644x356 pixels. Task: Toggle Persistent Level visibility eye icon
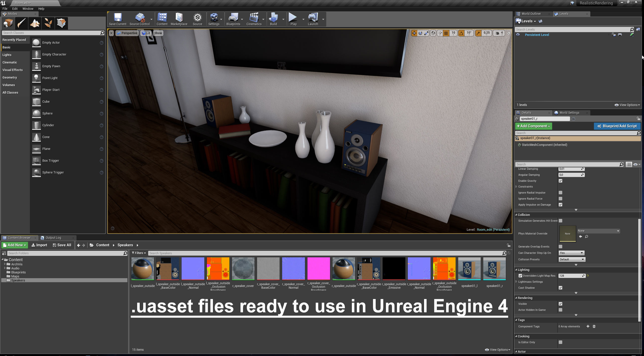[x=518, y=35]
